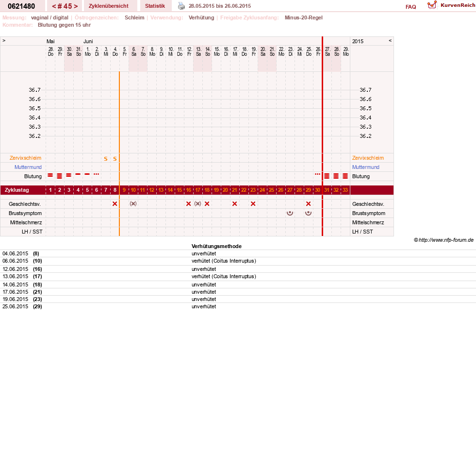The height and width of the screenshot is (469, 476).
Task: Click the light bleeding icon on cycle day 4
Action: pos(78,174)
